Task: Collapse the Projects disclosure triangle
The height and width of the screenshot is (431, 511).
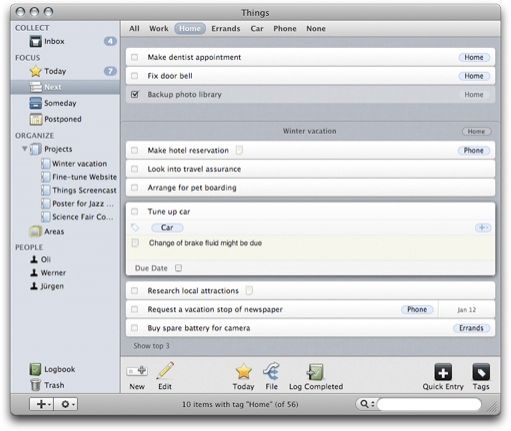Action: 25,149
